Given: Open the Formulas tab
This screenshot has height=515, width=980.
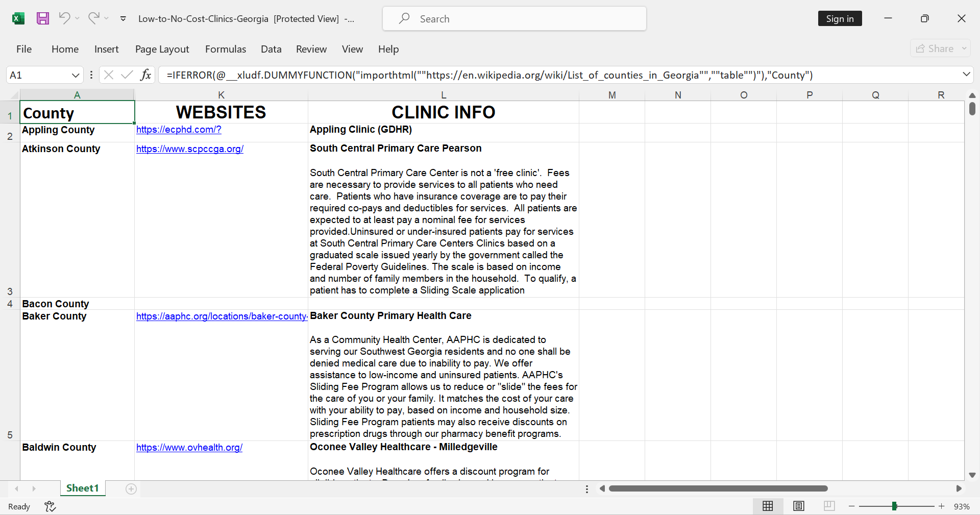Looking at the screenshot, I should 225,49.
